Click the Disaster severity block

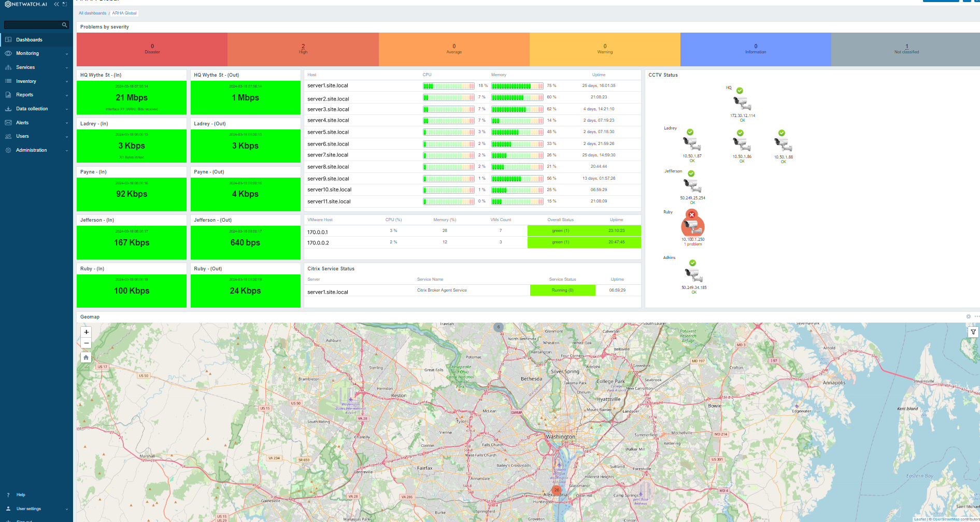tap(152, 49)
